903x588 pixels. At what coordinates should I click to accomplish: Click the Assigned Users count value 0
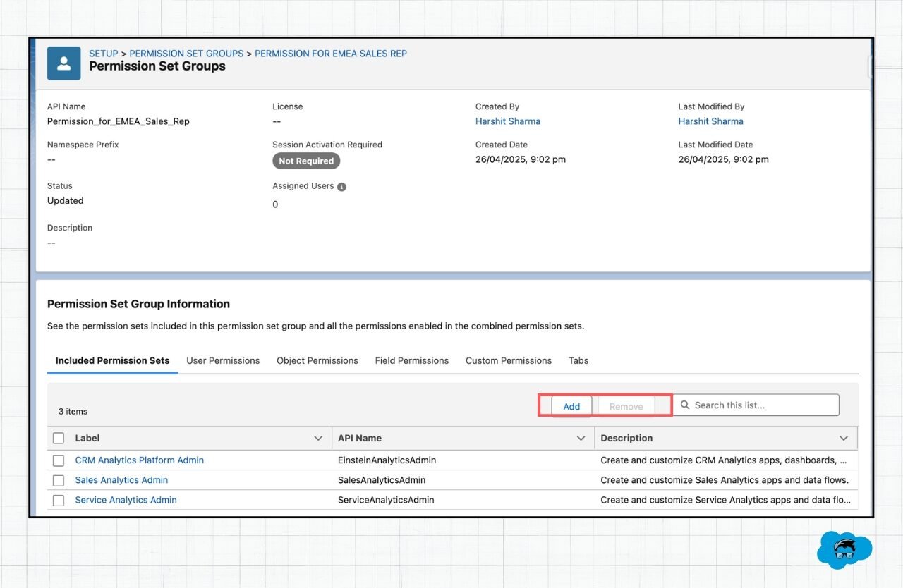pos(275,204)
